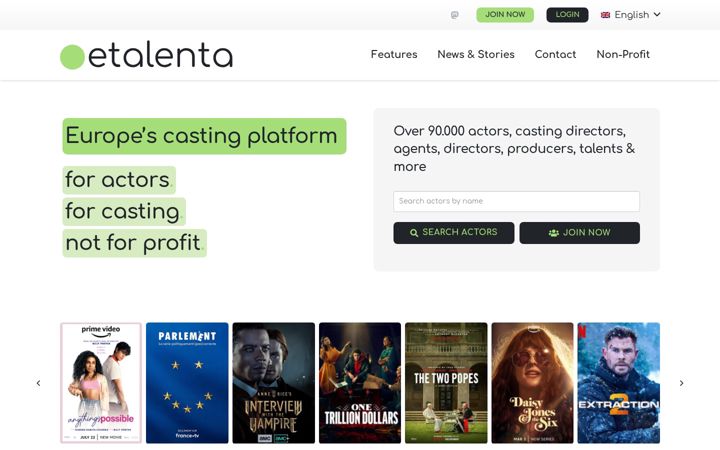Click the dark JOIN NOW button
The width and height of the screenshot is (720, 450).
point(579,233)
